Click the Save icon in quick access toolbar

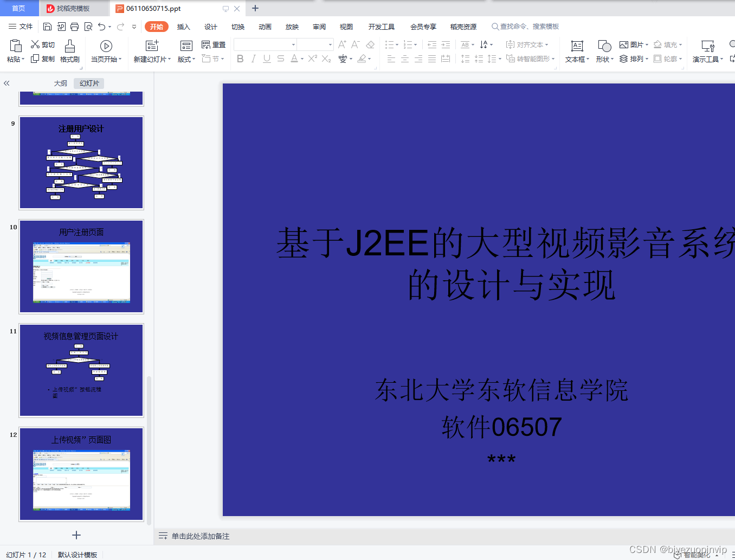[x=47, y=27]
